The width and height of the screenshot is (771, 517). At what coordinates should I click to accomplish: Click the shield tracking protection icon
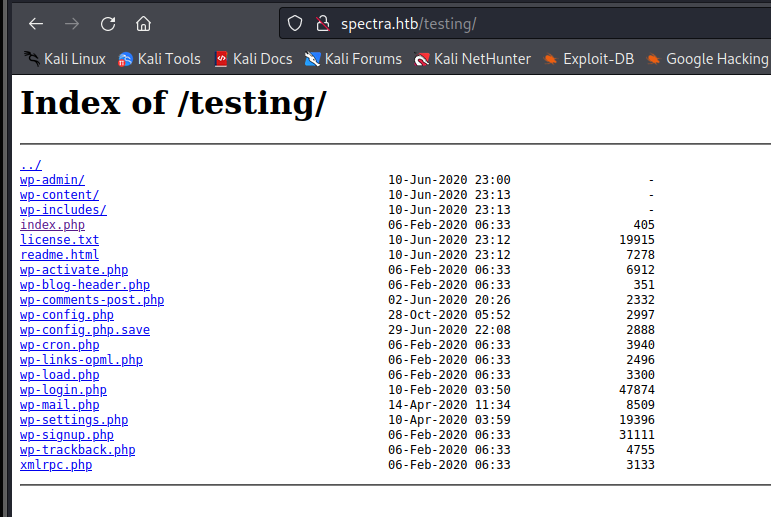pos(295,23)
